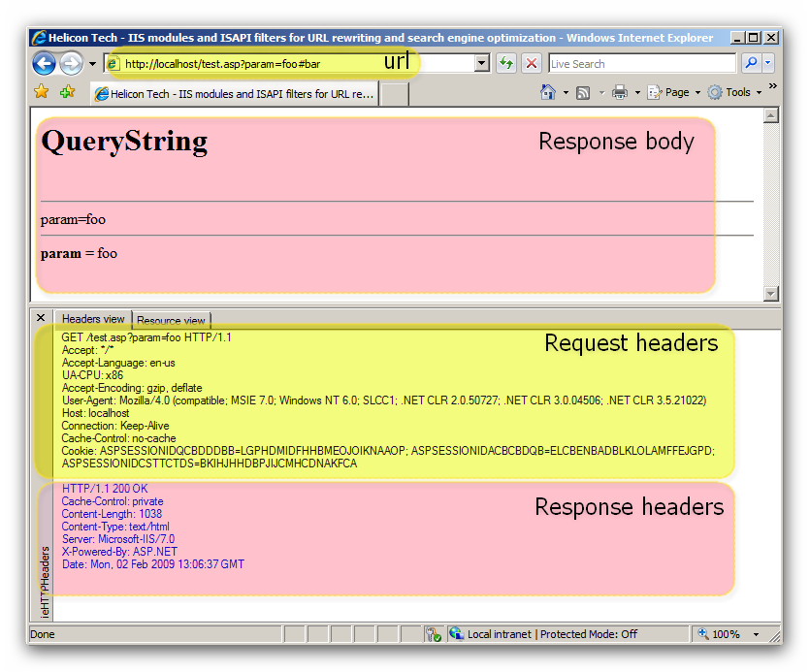Viewport: 810px width, 672px height.
Task: Expand the address bar URL dropdown
Action: pyautogui.click(x=482, y=64)
